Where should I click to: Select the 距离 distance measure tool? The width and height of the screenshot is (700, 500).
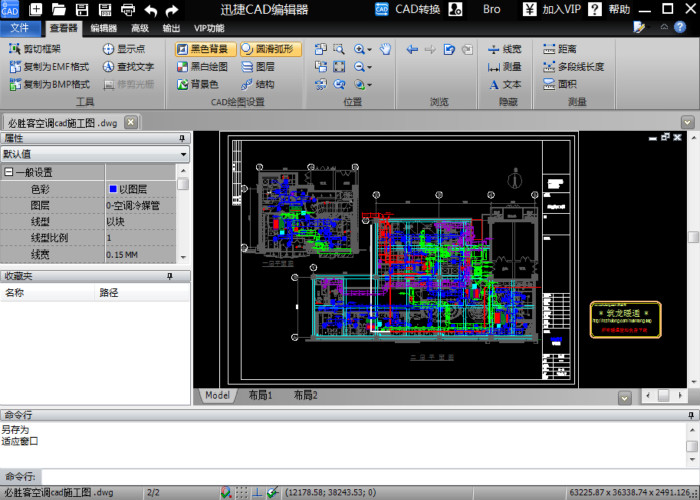click(560, 49)
